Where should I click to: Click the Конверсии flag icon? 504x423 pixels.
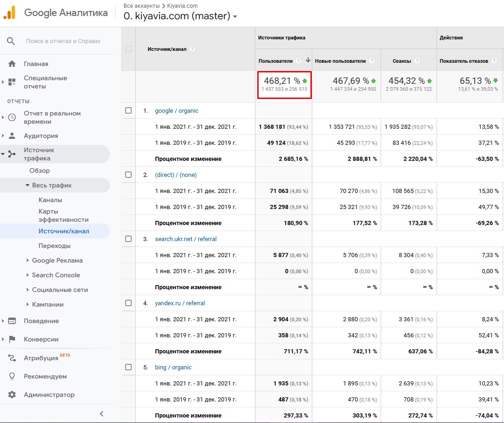pyautogui.click(x=12, y=340)
